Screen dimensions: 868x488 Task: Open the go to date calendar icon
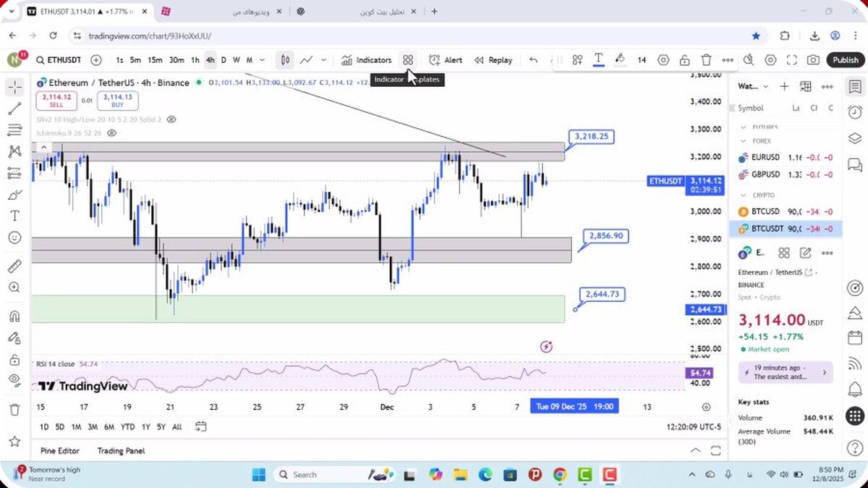[x=201, y=426]
